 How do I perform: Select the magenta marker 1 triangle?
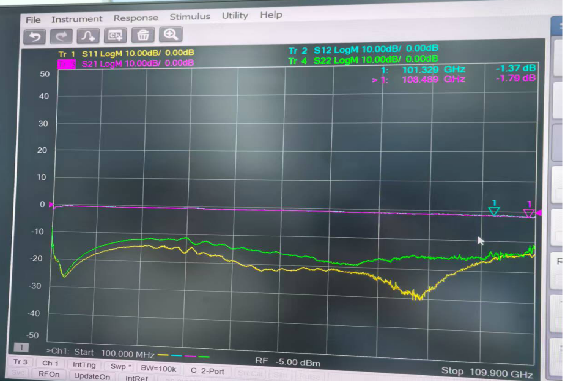(529, 214)
